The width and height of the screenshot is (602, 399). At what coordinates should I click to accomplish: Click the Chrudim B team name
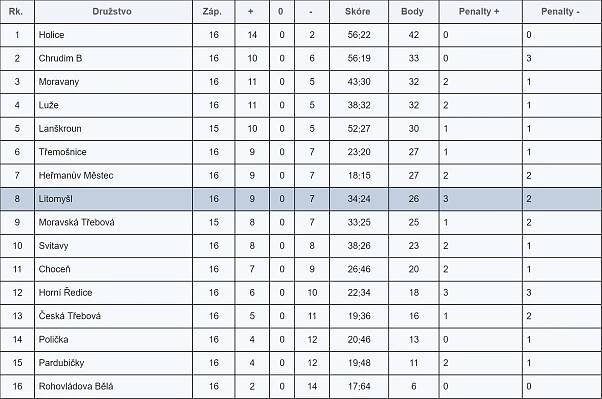click(60, 58)
